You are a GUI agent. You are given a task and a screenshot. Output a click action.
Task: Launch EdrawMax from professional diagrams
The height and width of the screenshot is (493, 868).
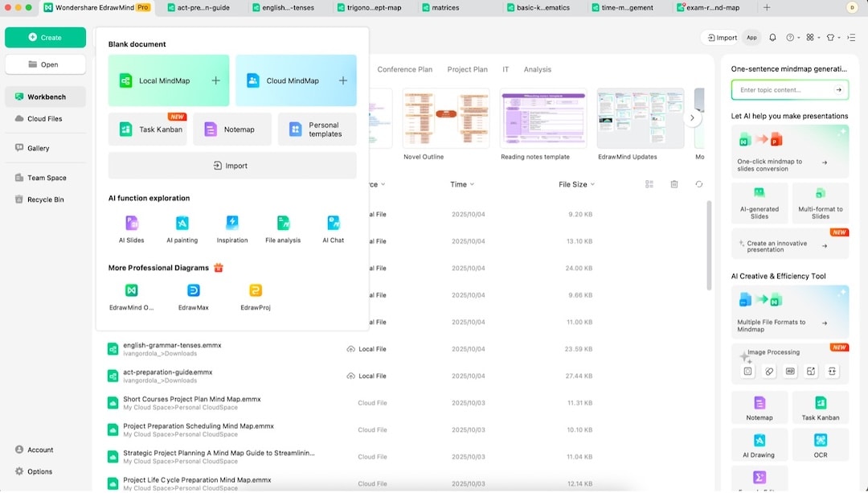coord(193,295)
